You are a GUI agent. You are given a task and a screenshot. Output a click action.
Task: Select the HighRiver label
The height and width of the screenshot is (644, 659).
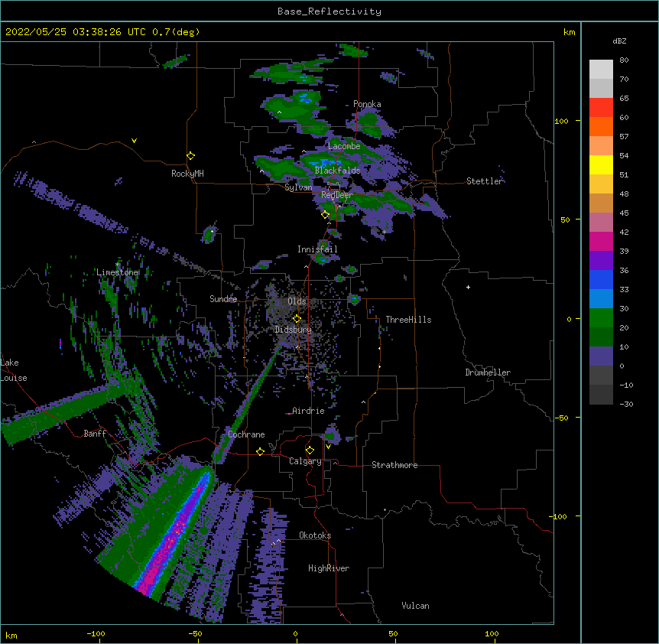point(329,568)
